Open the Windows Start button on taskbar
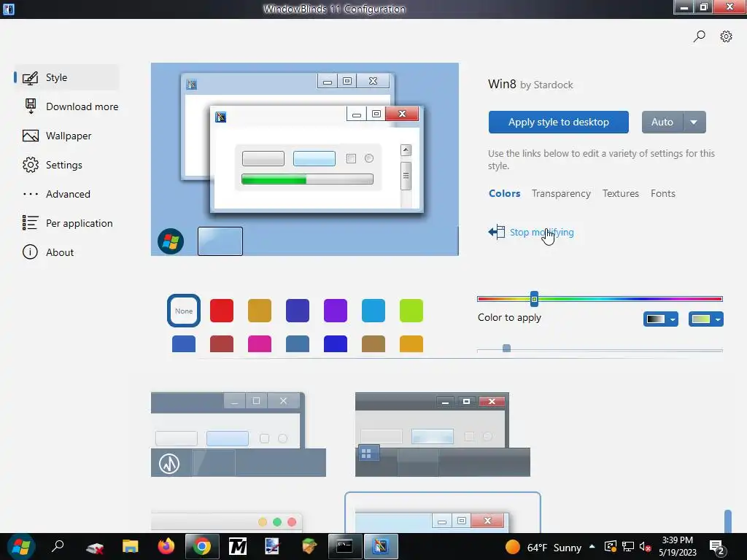 click(x=21, y=547)
